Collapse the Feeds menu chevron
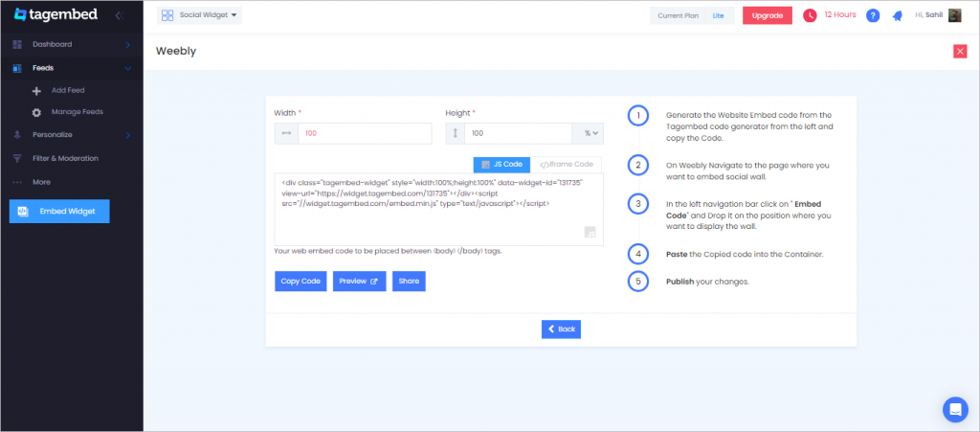 tap(127, 68)
